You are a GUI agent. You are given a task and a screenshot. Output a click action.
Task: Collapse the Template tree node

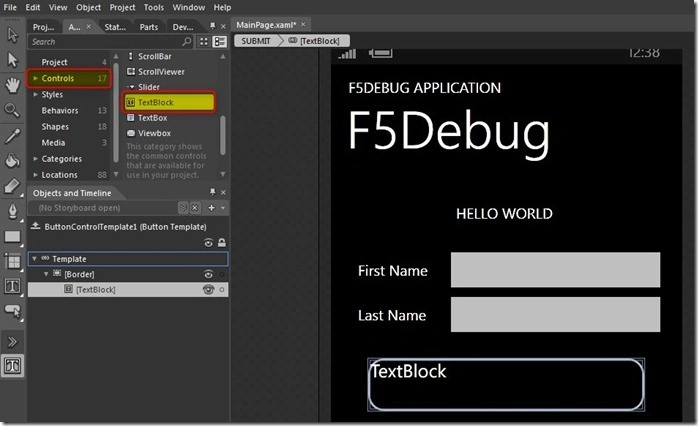pyautogui.click(x=34, y=259)
